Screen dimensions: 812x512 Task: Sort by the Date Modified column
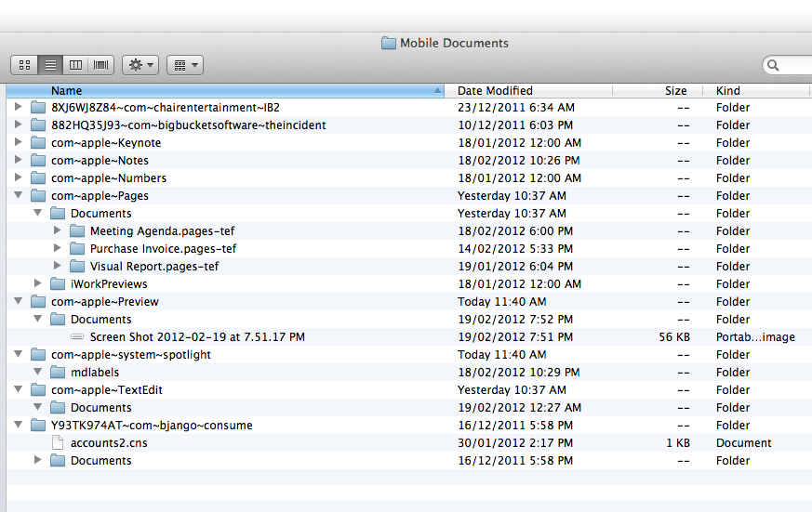pyautogui.click(x=528, y=90)
